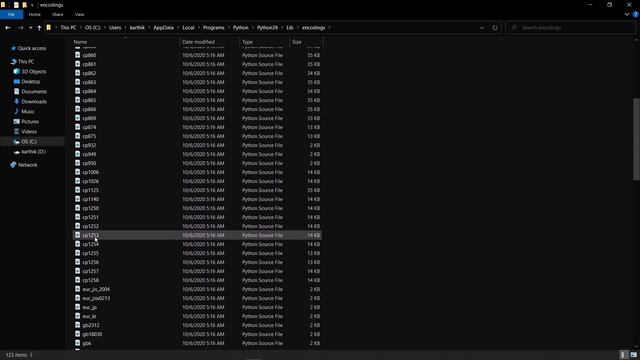
Task: Expand the ribbon with chevron
Action: coord(627,14)
